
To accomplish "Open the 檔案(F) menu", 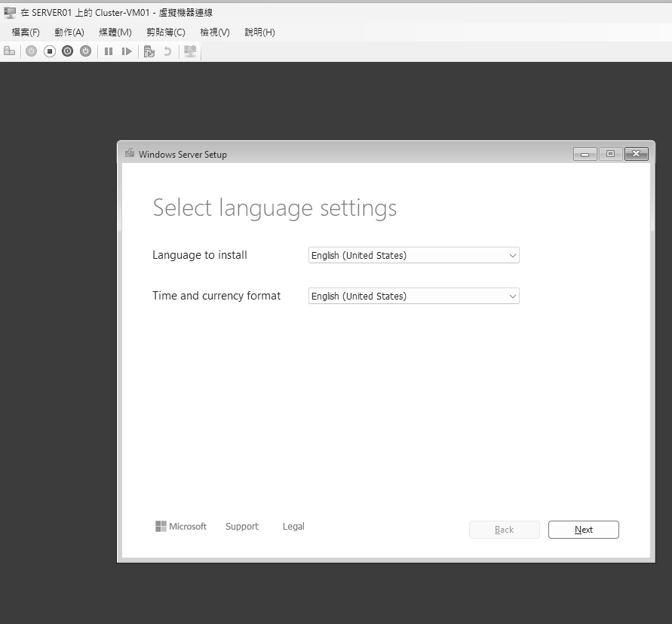I will (26, 32).
